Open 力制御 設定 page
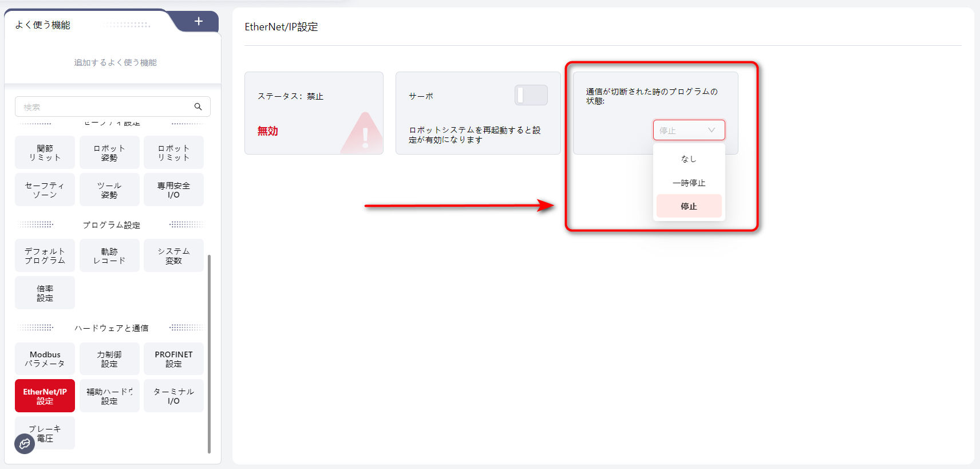This screenshot has height=469, width=980. point(109,359)
